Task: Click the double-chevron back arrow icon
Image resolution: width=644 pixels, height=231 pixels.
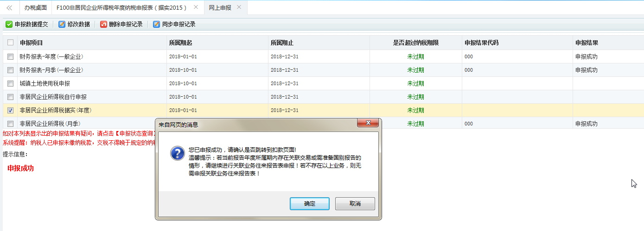Action: coord(9,8)
